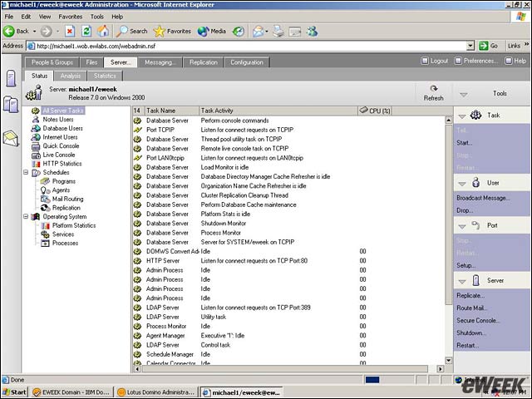Select Notes Users in tree
The width and height of the screenshot is (532, 399).
[x=58, y=120]
